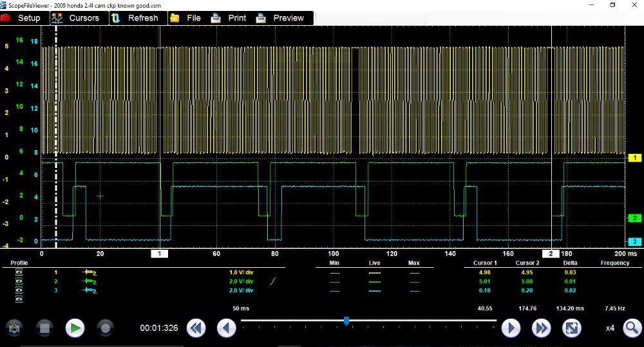Fast forward with the double-arrow button

click(541, 328)
